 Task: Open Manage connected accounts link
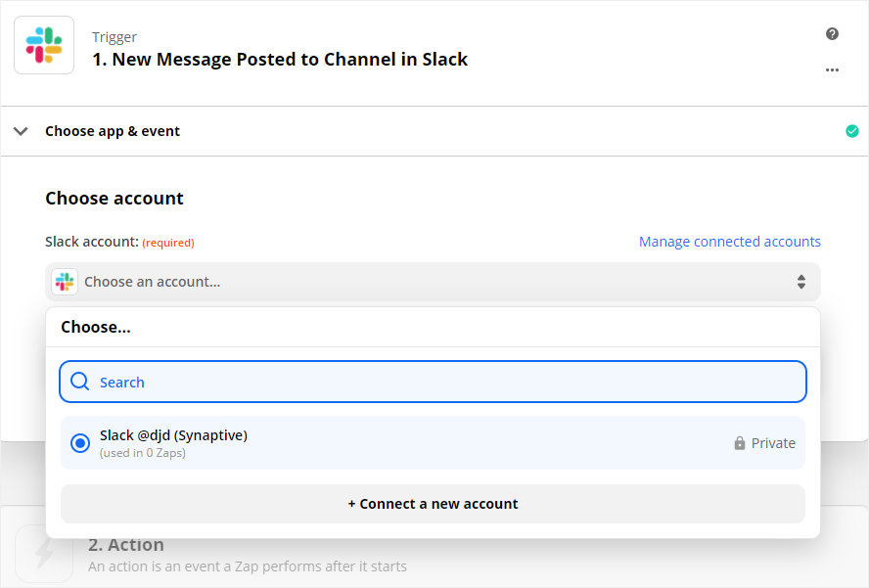(729, 242)
